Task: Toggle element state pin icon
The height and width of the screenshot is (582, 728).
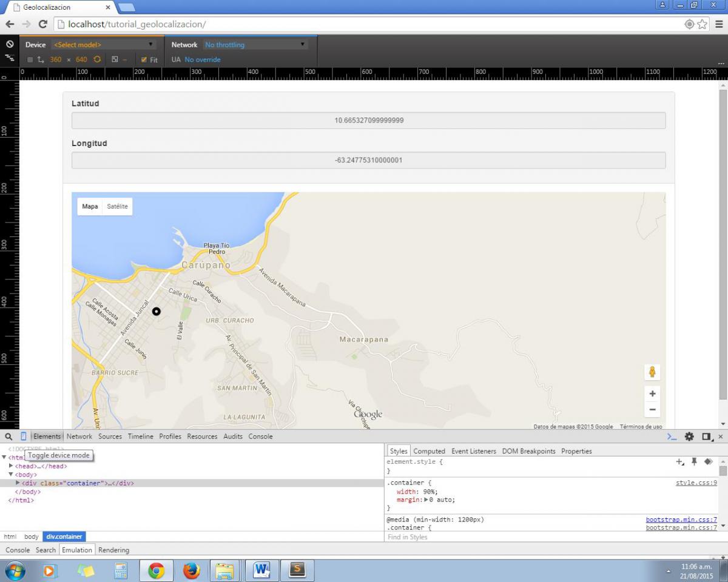Action: (694, 462)
